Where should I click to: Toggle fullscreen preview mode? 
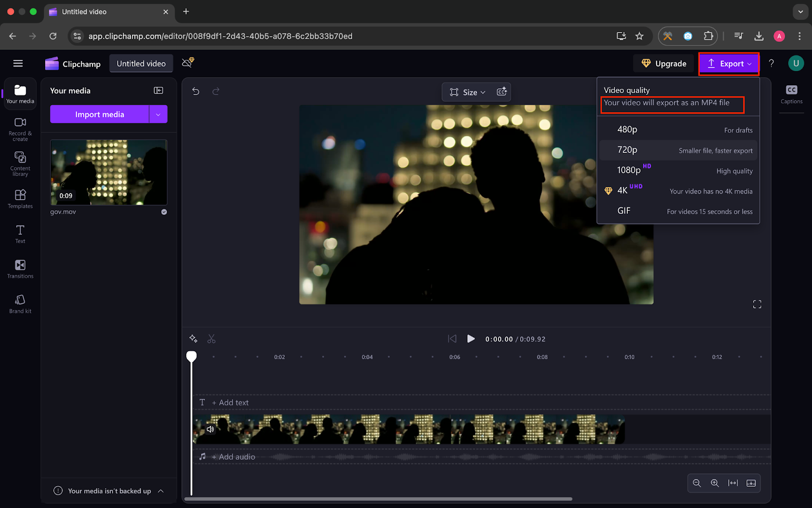tap(757, 304)
